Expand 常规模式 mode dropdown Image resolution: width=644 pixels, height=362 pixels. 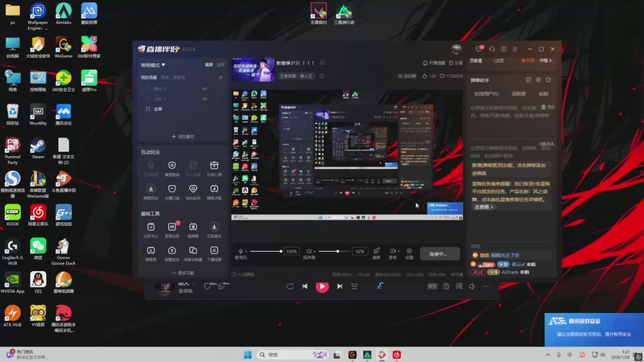point(153,65)
